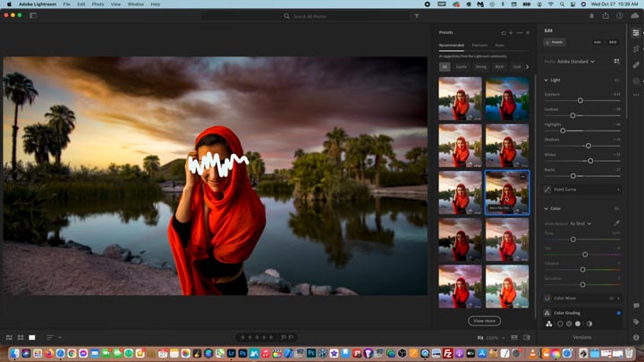
Task: Share photo with export icon
Action: coord(606,15)
